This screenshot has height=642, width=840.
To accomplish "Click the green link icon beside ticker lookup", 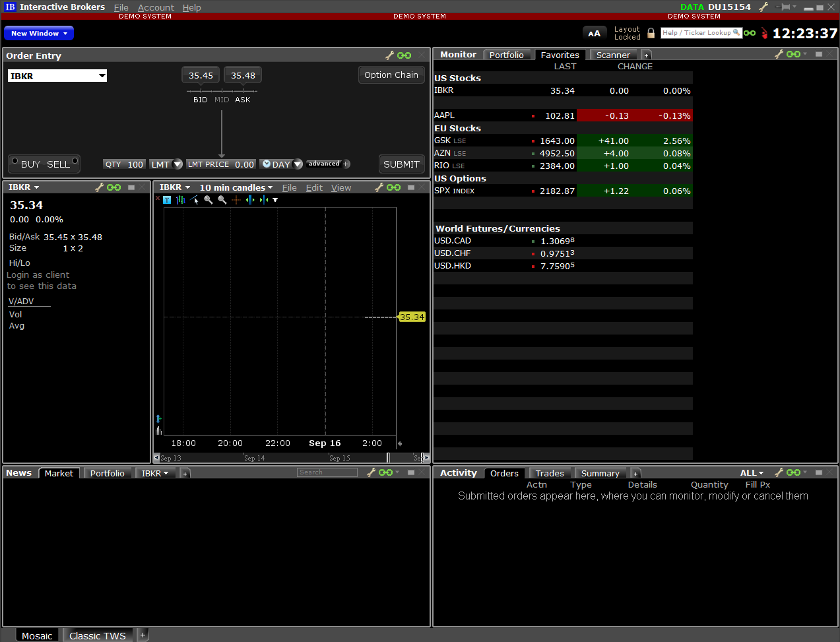I will point(750,33).
